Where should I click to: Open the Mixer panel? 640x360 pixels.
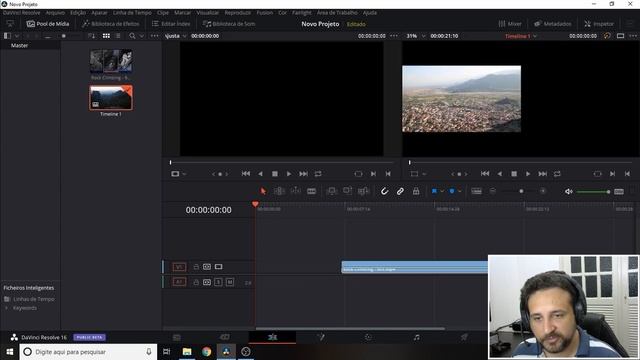(510, 24)
